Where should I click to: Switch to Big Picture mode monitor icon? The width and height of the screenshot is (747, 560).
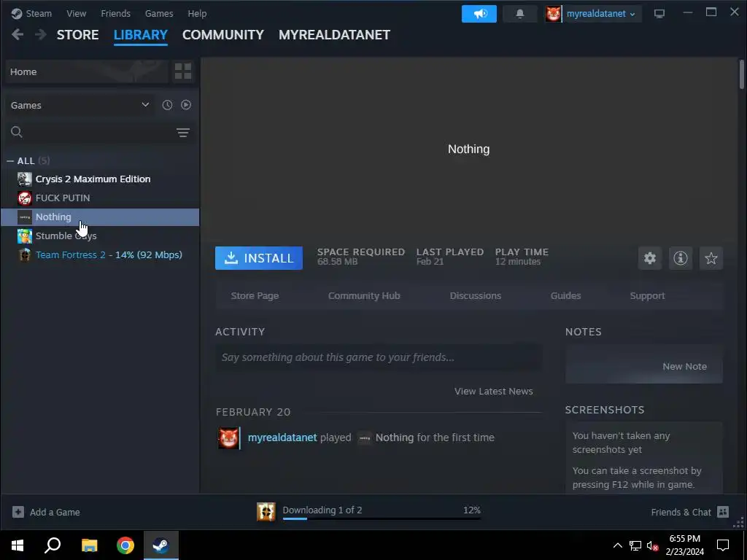[x=659, y=14]
